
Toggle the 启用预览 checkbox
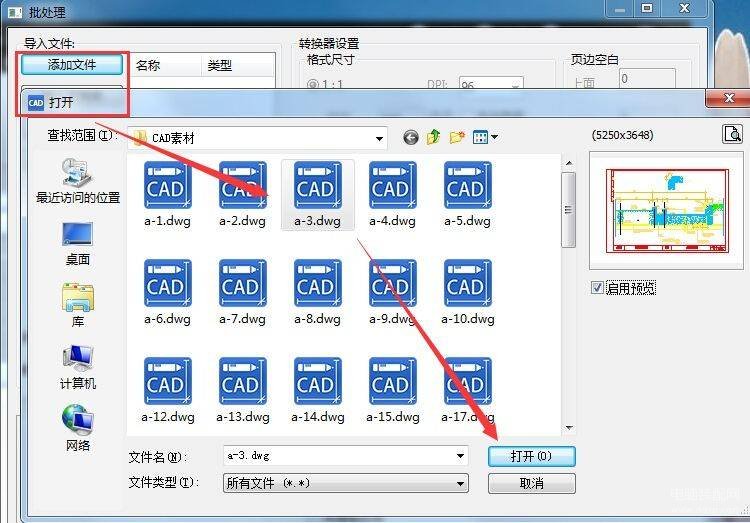[597, 288]
